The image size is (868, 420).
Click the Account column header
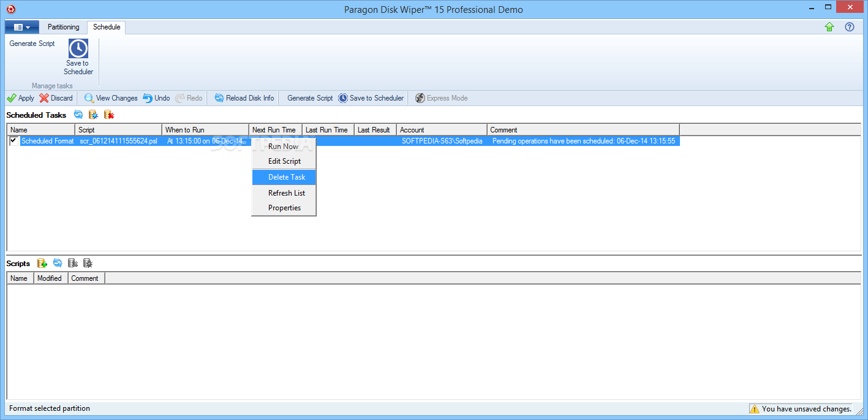click(x=442, y=130)
